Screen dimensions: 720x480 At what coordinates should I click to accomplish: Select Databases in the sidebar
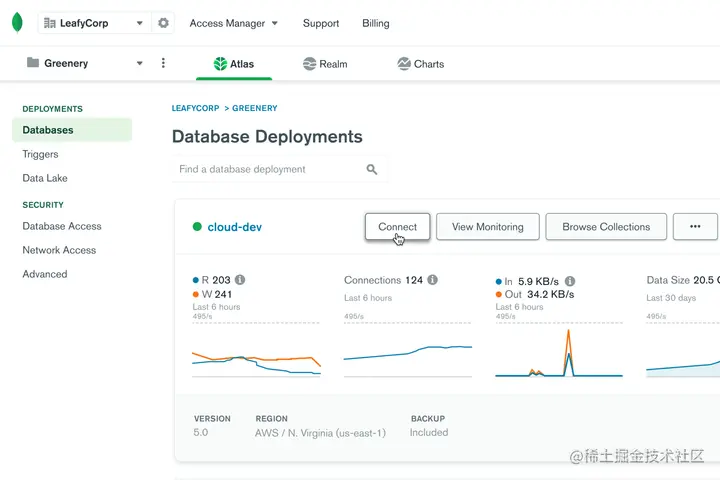[x=72, y=130]
